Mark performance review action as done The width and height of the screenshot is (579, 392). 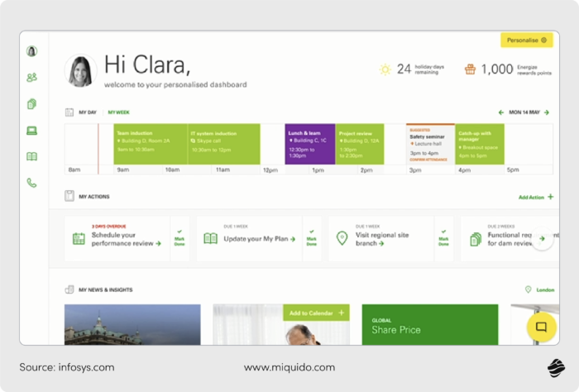tap(179, 238)
